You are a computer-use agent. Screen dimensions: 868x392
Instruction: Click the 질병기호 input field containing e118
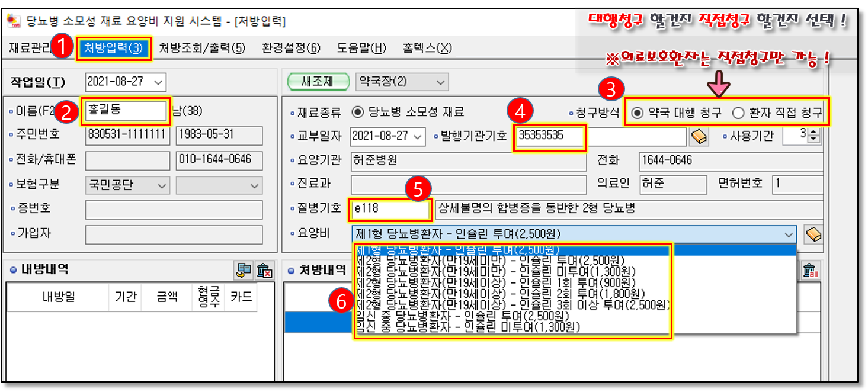[x=390, y=208]
